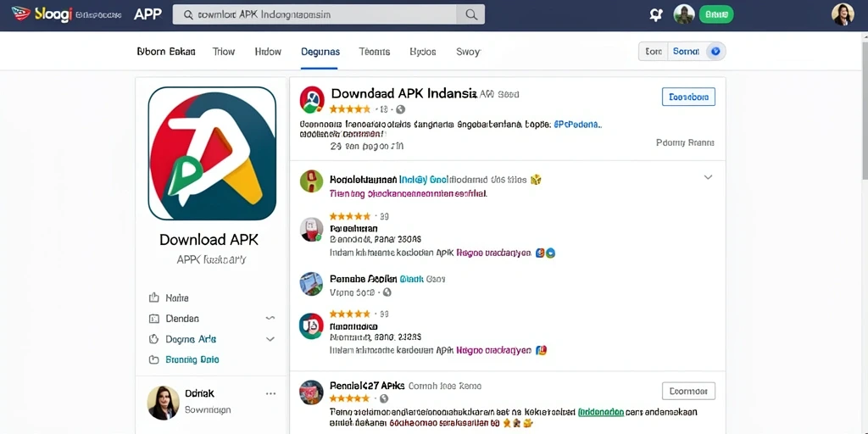This screenshot has height=434, width=868.
Task: Click the Sloagi logo in header
Action: (42, 14)
